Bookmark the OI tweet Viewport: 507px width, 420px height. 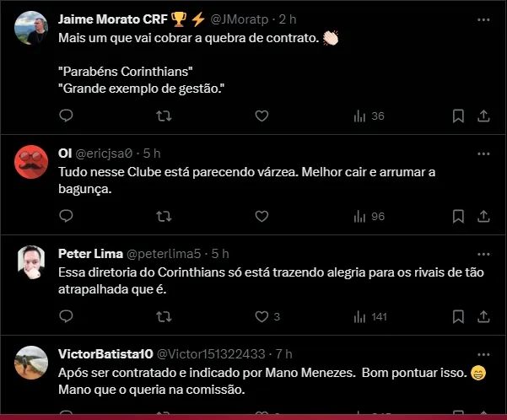click(x=458, y=216)
